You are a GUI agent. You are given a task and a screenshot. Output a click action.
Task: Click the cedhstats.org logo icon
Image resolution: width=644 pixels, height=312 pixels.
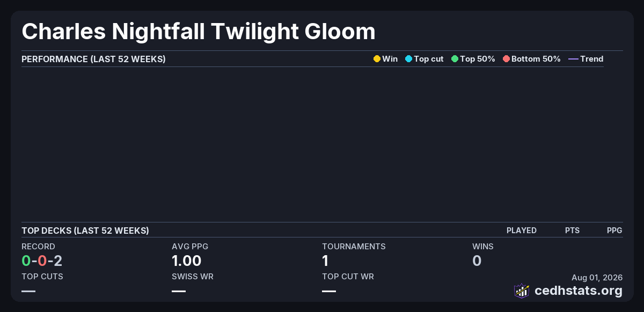522,291
